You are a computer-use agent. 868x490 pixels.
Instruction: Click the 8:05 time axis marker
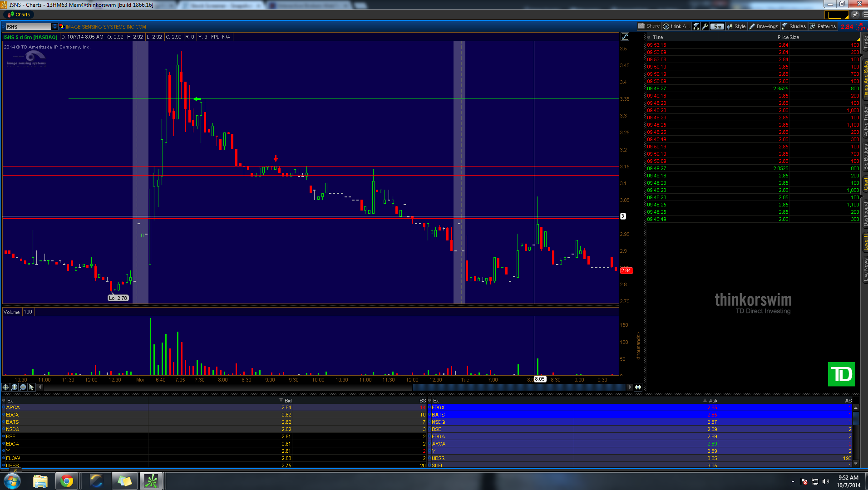[x=539, y=379]
